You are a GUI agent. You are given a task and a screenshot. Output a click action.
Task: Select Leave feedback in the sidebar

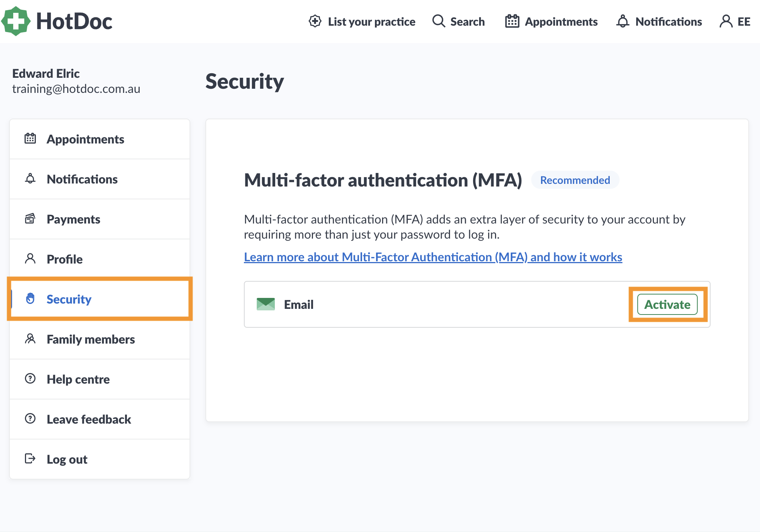click(89, 419)
